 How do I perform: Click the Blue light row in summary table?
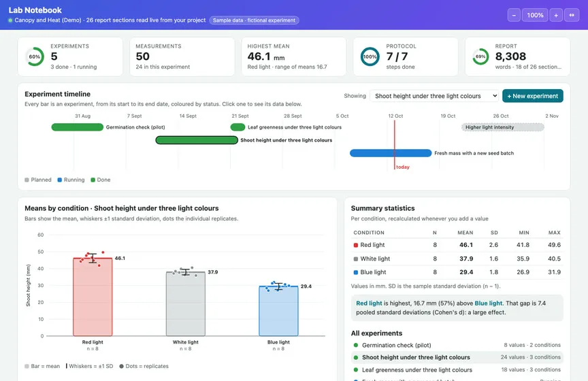457,272
